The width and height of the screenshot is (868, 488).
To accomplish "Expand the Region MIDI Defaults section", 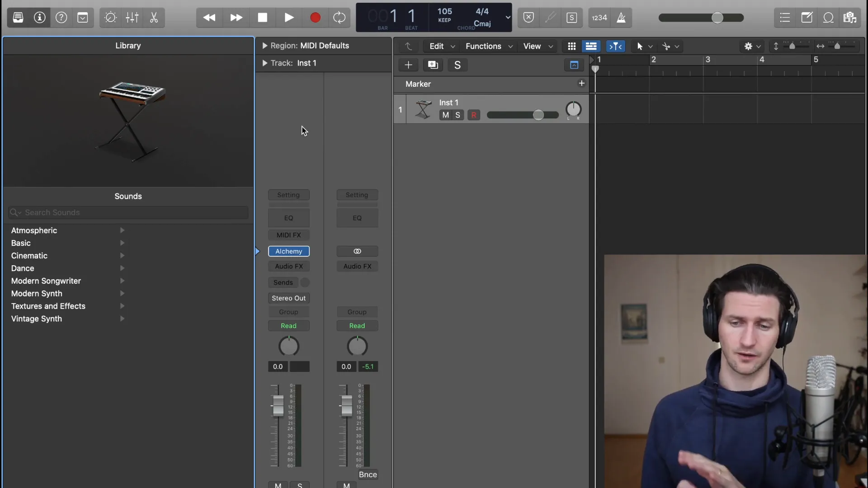I will pos(265,46).
